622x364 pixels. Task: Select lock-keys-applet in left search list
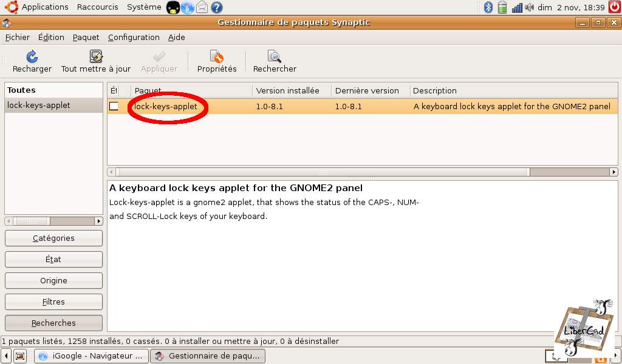(x=53, y=105)
